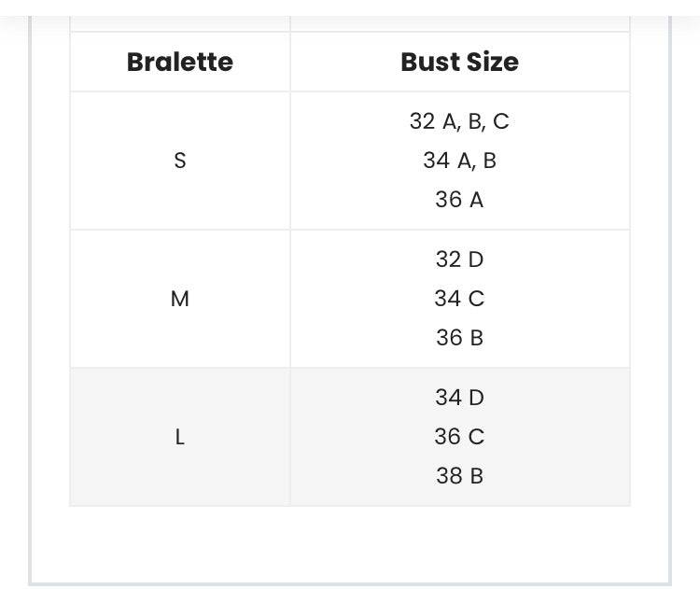Click the Bralette column header

pyautogui.click(x=180, y=63)
